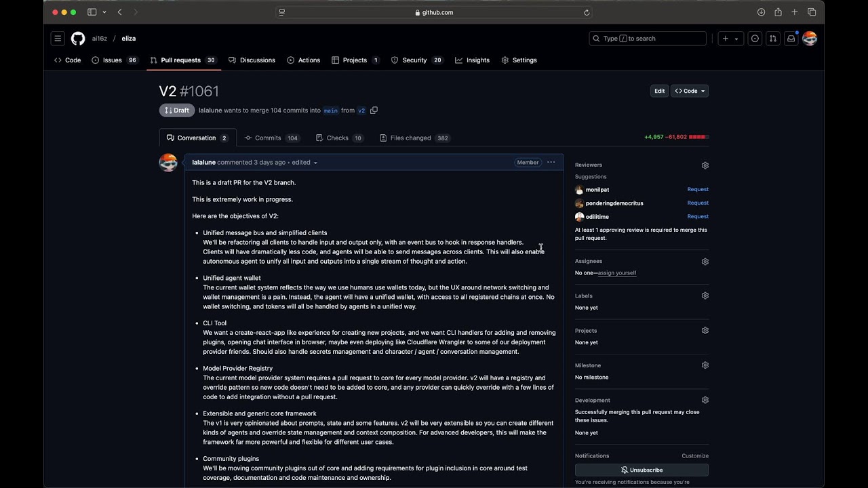The height and width of the screenshot is (488, 868).
Task: Open the Security tab
Action: coord(417,60)
